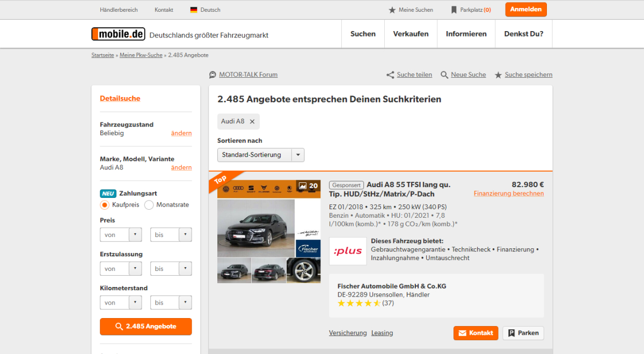This screenshot has height=354, width=644.
Task: Click the NEU badge beside Zahlungsart
Action: (x=108, y=194)
